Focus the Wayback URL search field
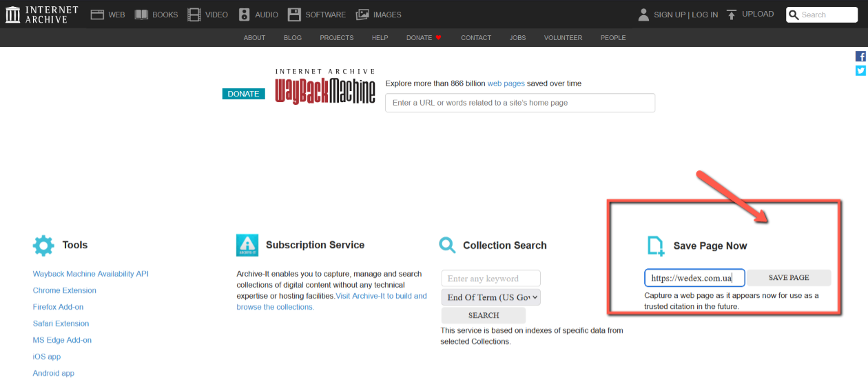This screenshot has height=391, width=868. click(520, 103)
